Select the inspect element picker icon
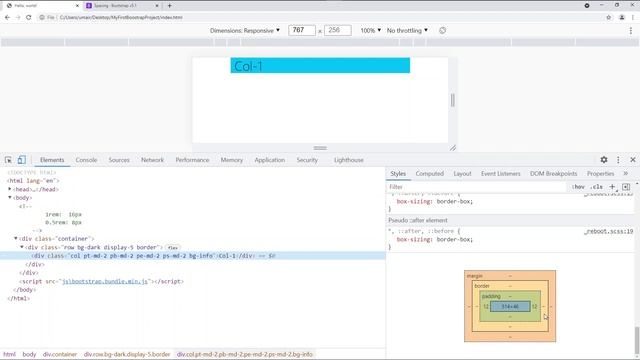Image resolution: width=640 pixels, height=360 pixels. [8, 160]
